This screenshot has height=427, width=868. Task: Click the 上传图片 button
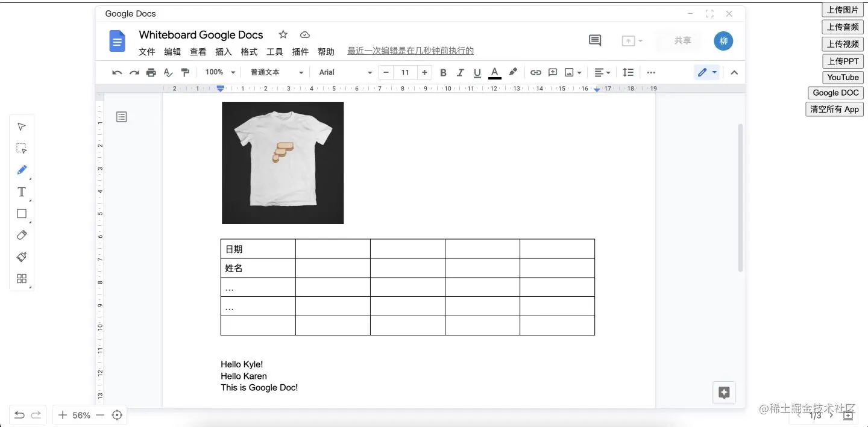coord(843,10)
